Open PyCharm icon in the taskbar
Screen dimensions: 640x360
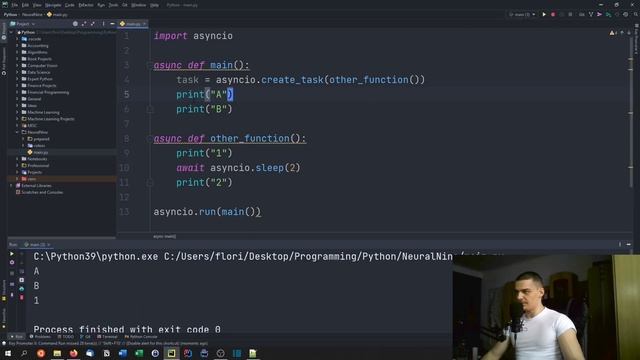coord(171,353)
